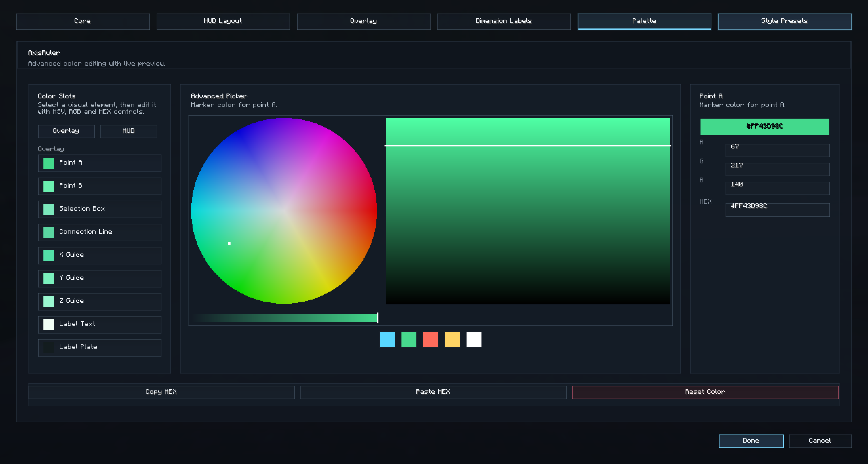
Task: Pick the X Guide color slot
Action: pyautogui.click(x=99, y=255)
